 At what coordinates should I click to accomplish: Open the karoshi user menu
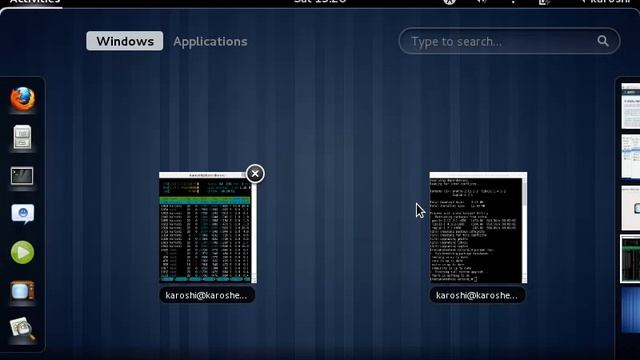tap(610, 2)
